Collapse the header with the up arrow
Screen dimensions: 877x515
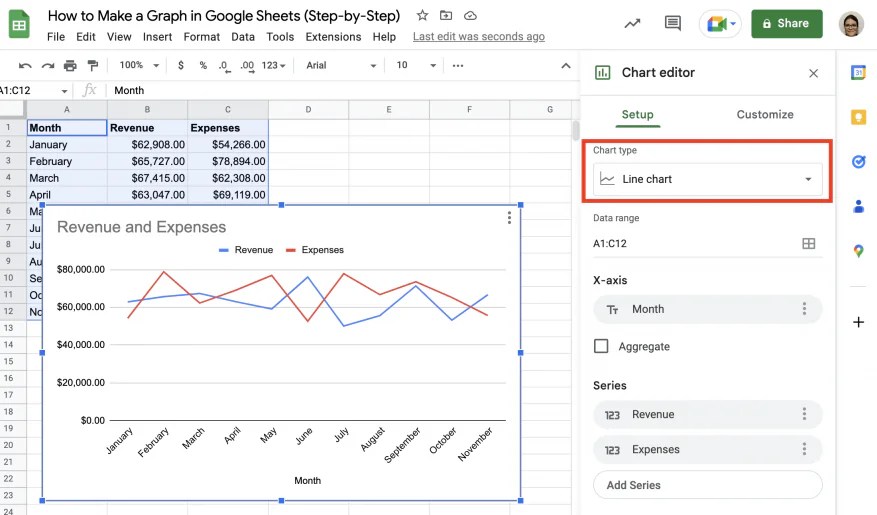click(566, 65)
